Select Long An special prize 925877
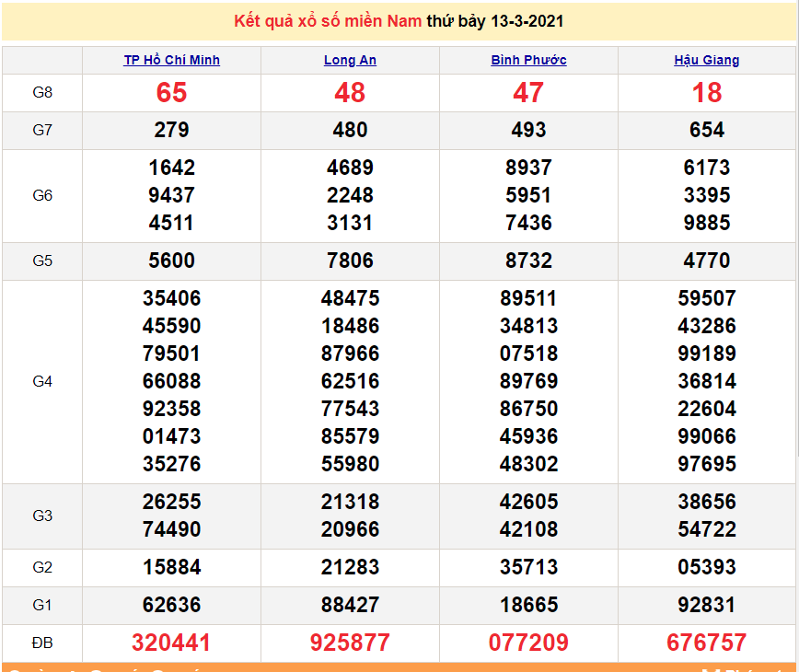The image size is (799, 672). [350, 643]
